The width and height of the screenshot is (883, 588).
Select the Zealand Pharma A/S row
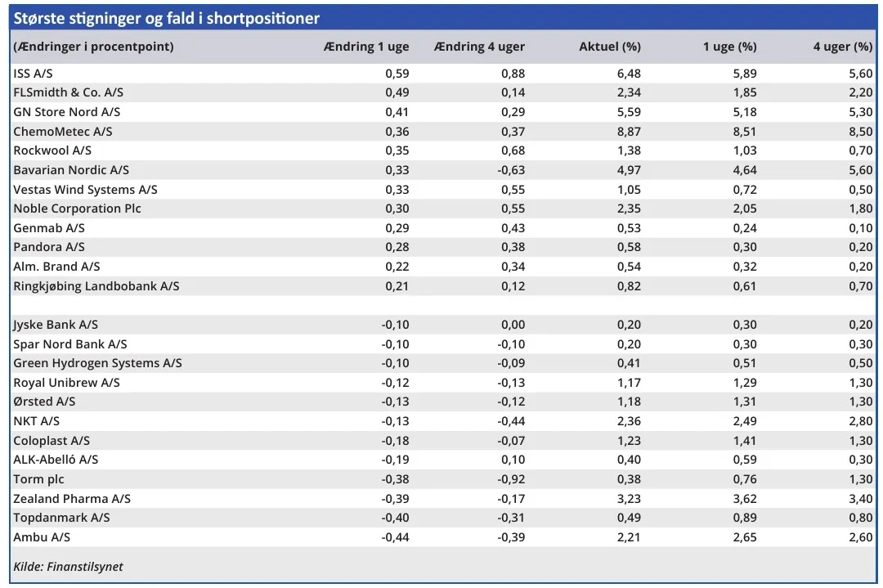[x=72, y=498]
